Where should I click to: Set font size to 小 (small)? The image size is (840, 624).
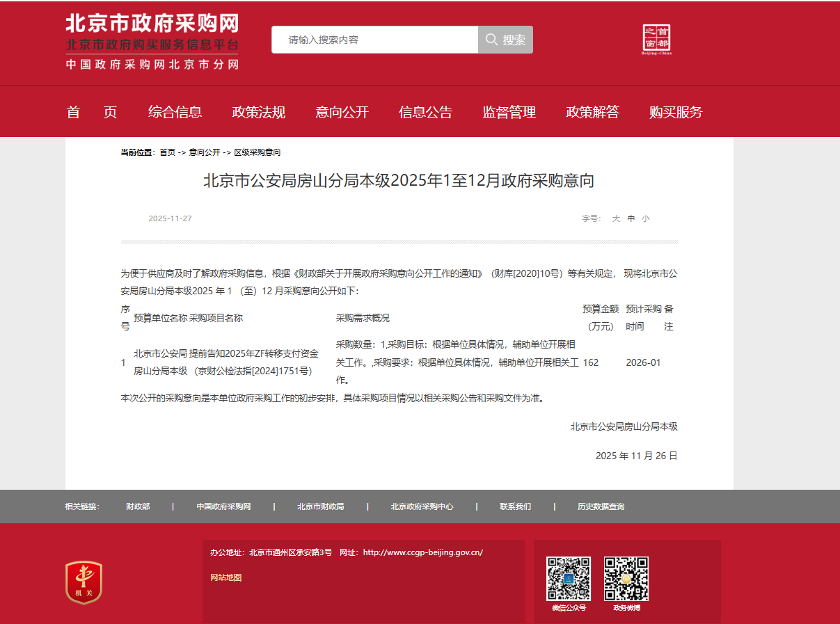(x=646, y=218)
